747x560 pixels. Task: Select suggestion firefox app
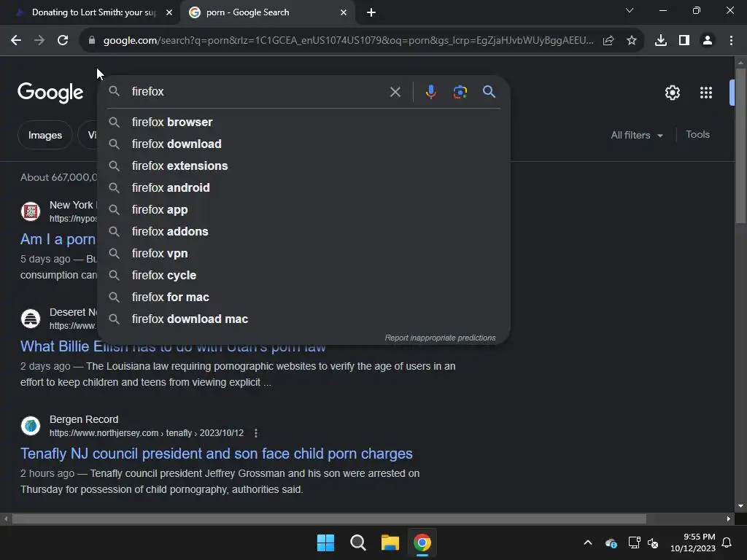click(x=304, y=209)
